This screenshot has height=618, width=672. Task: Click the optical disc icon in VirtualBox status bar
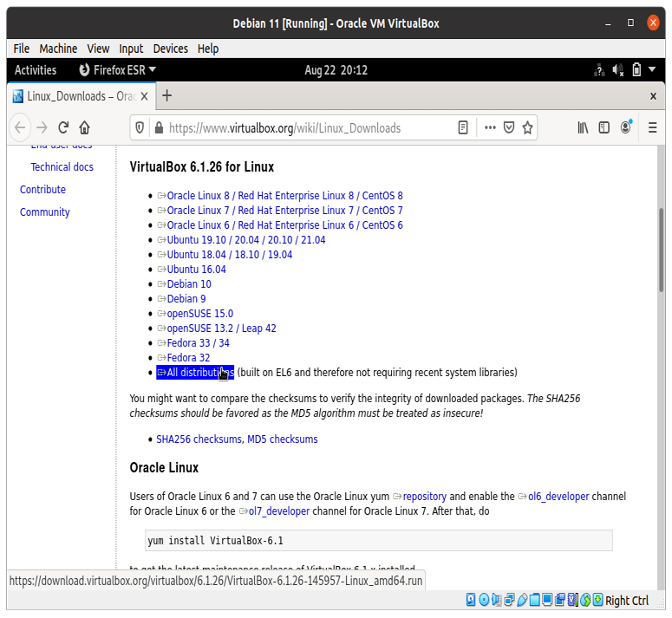point(484,600)
